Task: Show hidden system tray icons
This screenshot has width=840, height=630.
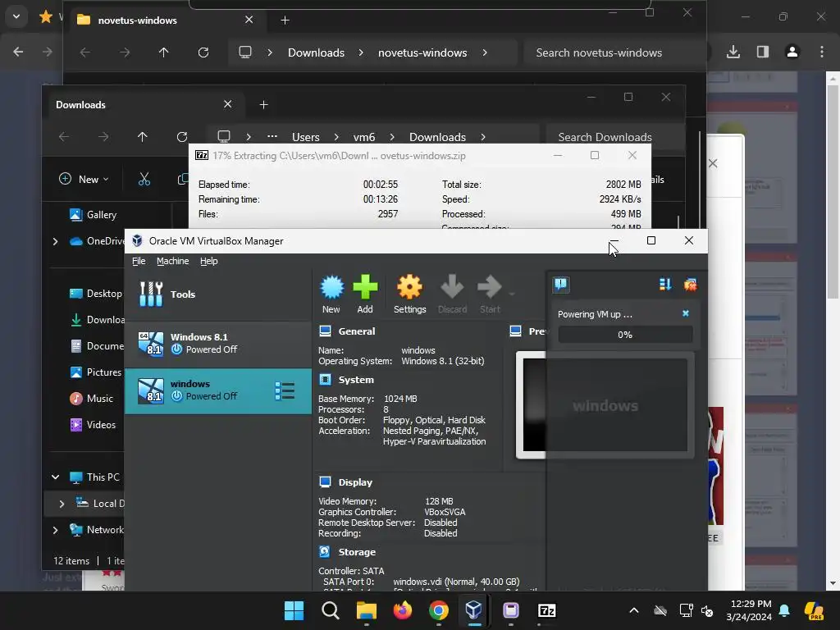Action: click(x=634, y=610)
